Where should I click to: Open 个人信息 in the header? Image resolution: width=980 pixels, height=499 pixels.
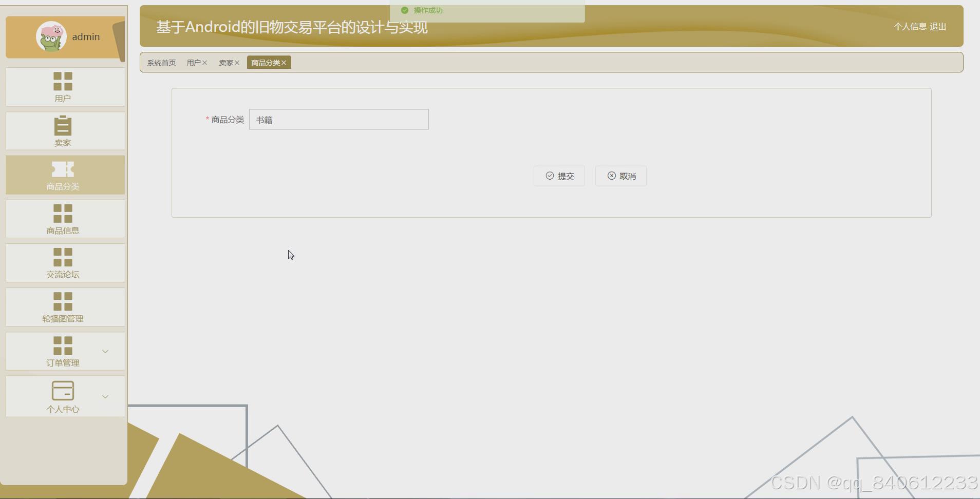coord(911,26)
